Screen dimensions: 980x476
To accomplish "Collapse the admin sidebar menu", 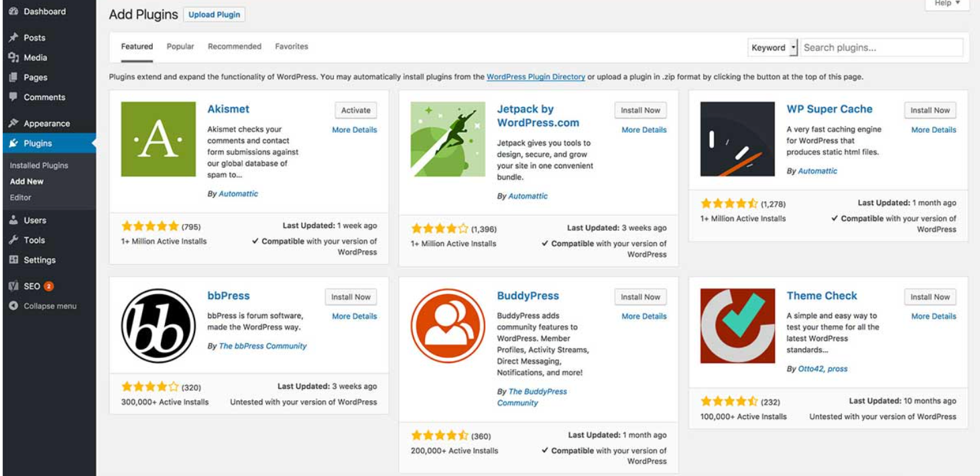I will pyautogui.click(x=50, y=306).
